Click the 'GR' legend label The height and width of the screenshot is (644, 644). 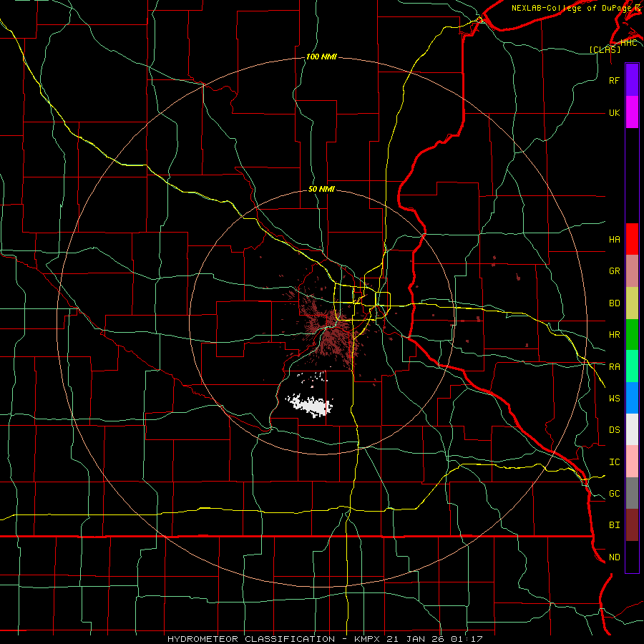[614, 271]
